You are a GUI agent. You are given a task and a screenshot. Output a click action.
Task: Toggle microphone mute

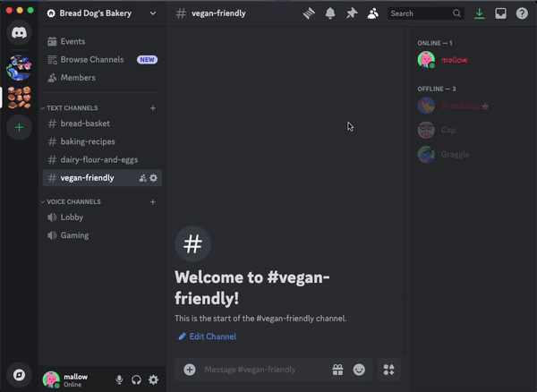pos(119,379)
